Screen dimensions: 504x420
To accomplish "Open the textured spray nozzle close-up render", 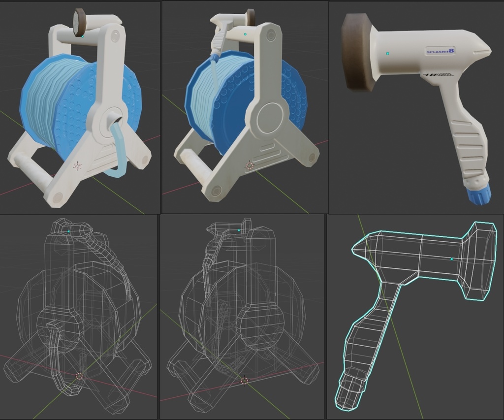I will pos(416,108).
